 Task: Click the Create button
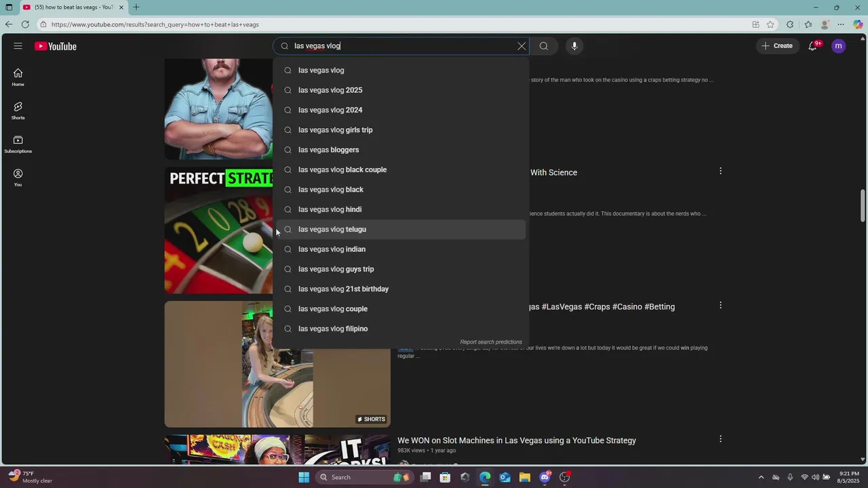coord(777,46)
